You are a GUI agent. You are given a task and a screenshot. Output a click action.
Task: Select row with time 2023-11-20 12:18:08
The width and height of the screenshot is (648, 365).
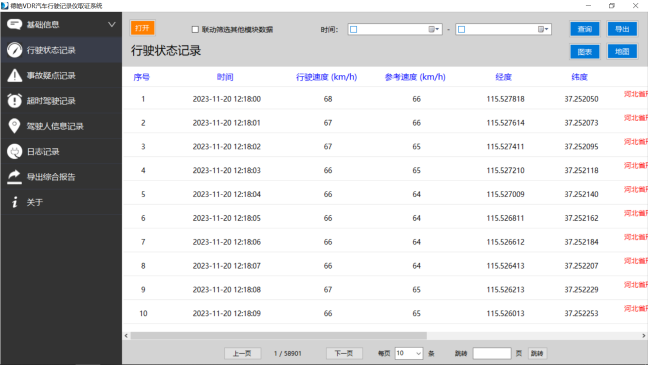click(x=385, y=289)
